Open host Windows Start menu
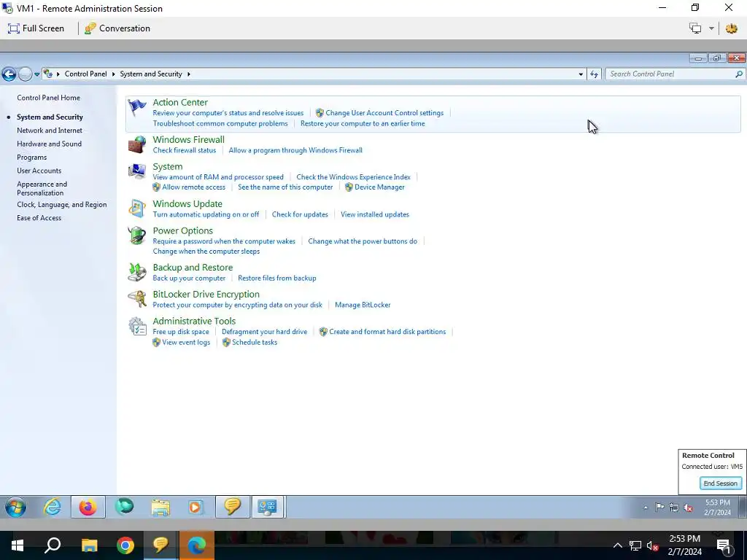Viewport: 747px width, 560px height. [x=18, y=545]
